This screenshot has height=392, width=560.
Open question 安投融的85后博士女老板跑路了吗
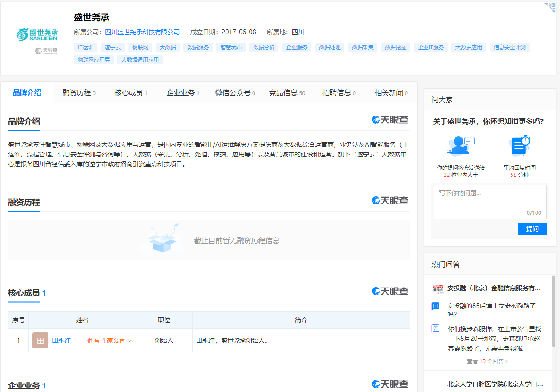point(492,310)
